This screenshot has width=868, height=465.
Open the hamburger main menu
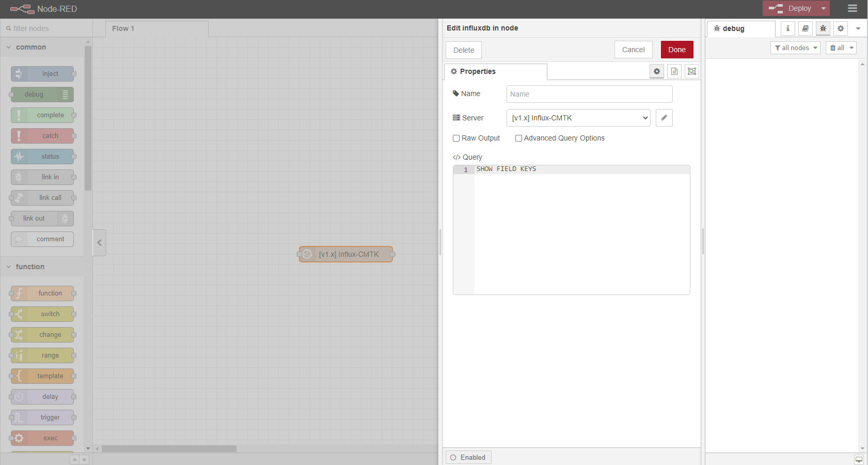pos(853,8)
